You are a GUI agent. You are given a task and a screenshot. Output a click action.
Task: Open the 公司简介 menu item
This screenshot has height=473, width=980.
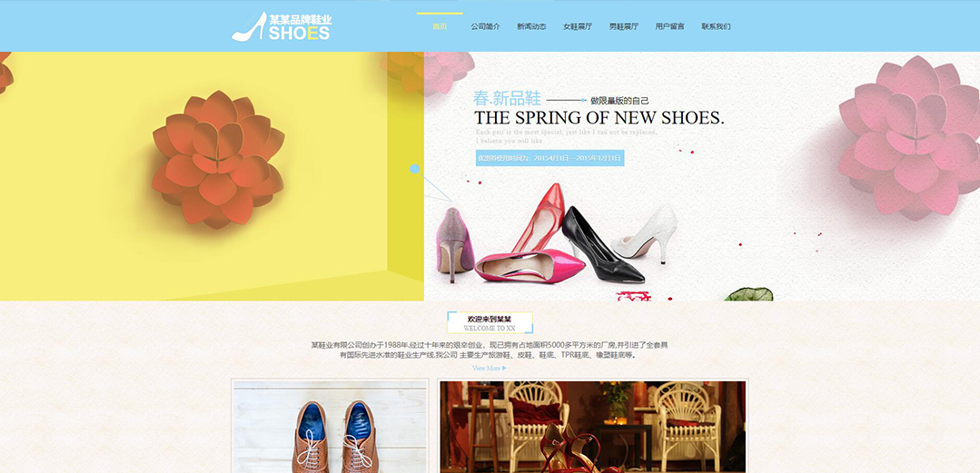pyautogui.click(x=486, y=27)
